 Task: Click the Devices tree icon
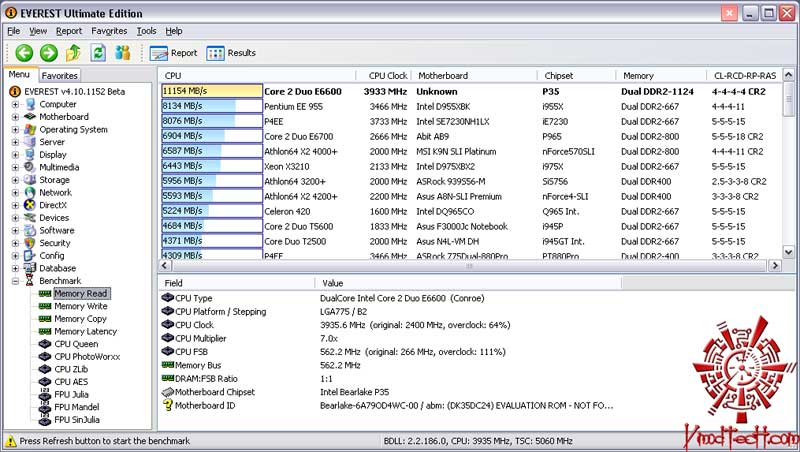pyautogui.click(x=30, y=218)
